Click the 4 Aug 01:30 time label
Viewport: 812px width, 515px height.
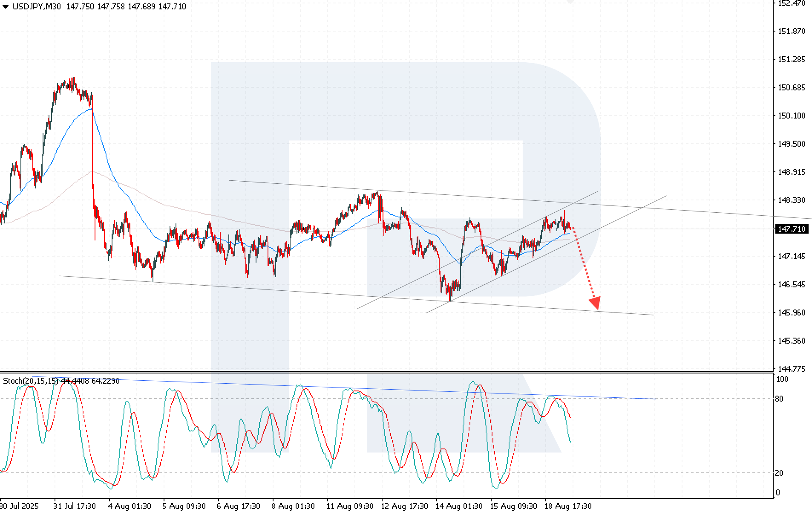(130, 506)
